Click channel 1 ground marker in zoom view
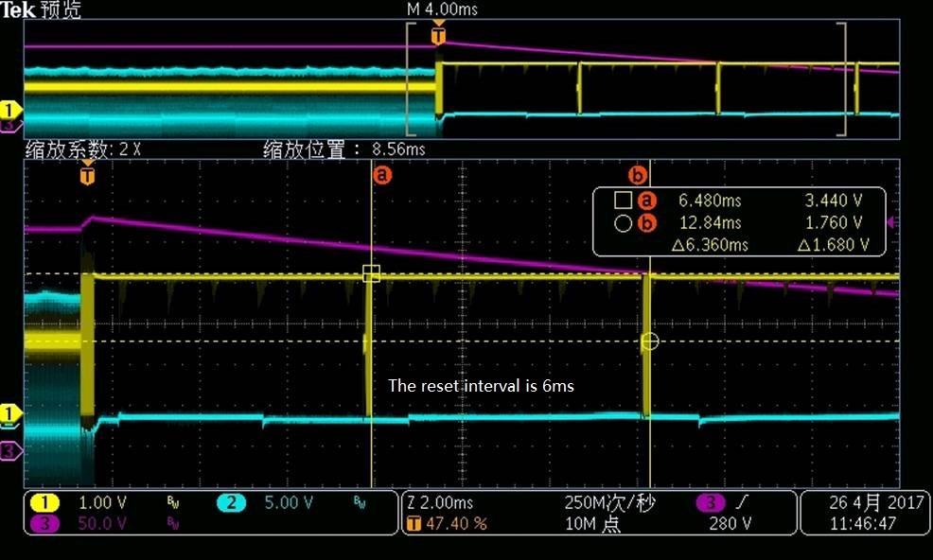Image resolution: width=933 pixels, height=560 pixels. coord(9,412)
